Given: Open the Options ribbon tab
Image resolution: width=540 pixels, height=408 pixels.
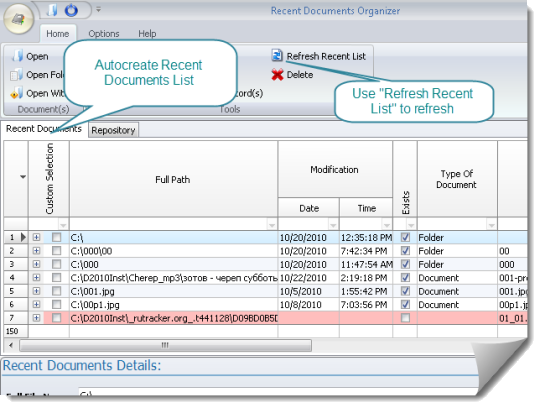Looking at the screenshot, I should [104, 34].
